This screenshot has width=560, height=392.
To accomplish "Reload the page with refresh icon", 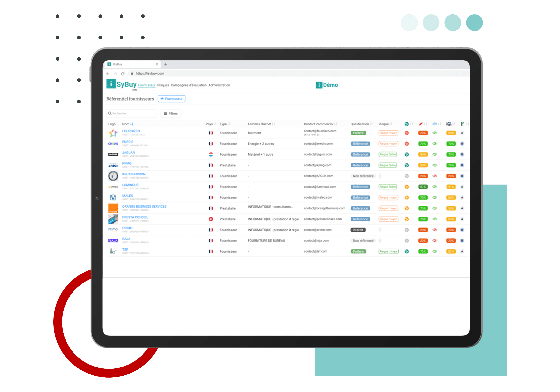I will [x=123, y=74].
